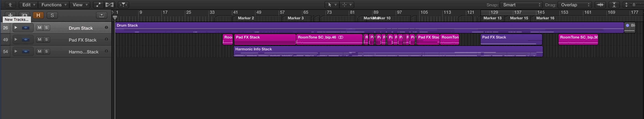This screenshot has height=119, width=644.
Task: Click bar 161 in the ruler
Action: (588, 12)
